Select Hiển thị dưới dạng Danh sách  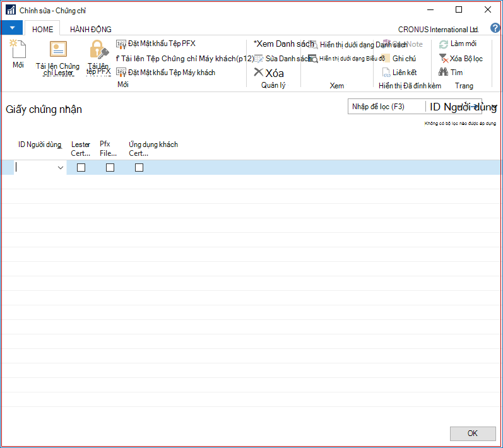(x=358, y=44)
